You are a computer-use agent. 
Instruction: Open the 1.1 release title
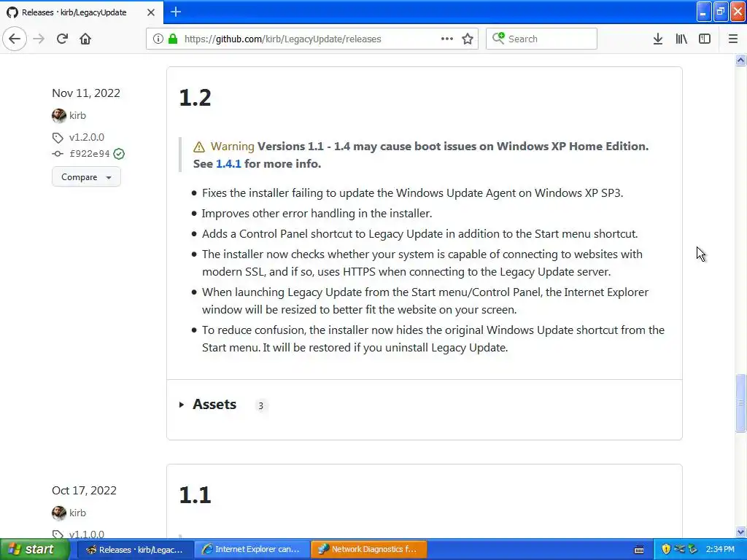tap(195, 495)
